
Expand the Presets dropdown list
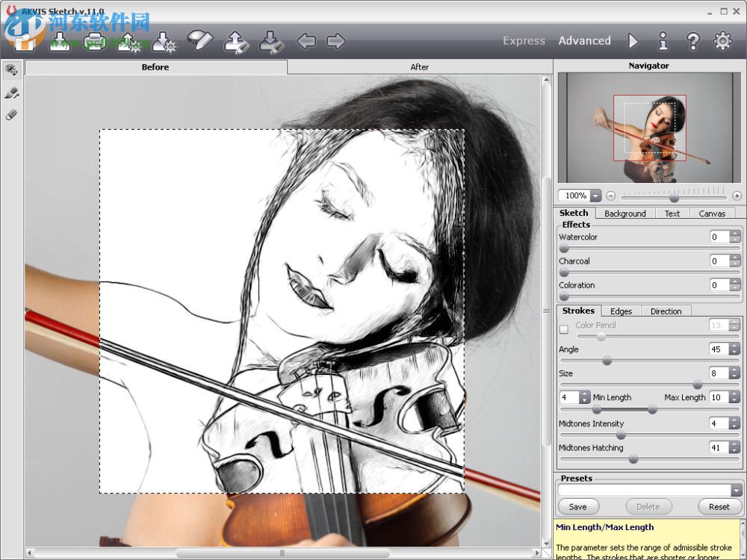[x=736, y=491]
